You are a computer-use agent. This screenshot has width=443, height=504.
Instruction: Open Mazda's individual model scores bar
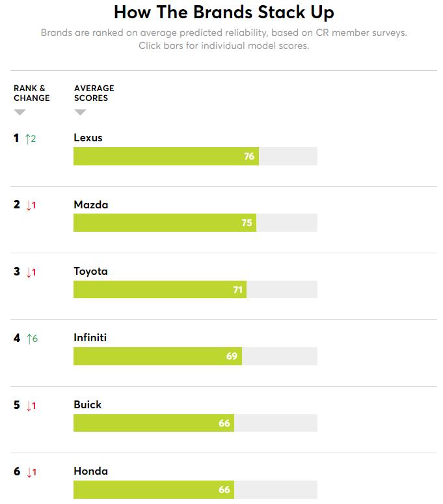195,223
